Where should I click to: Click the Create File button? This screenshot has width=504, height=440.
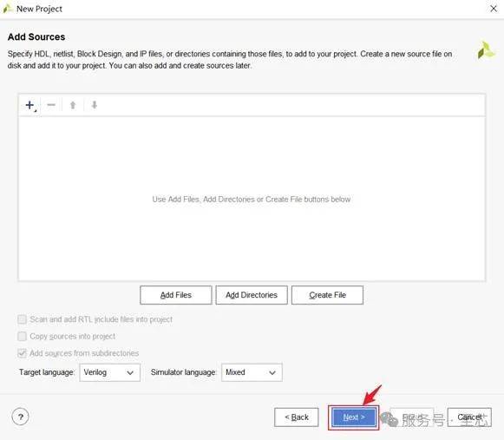click(327, 295)
